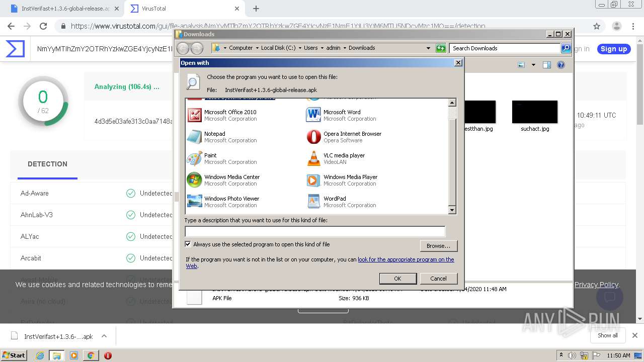
Task: Bookmark this page with star icon
Action: click(597, 26)
